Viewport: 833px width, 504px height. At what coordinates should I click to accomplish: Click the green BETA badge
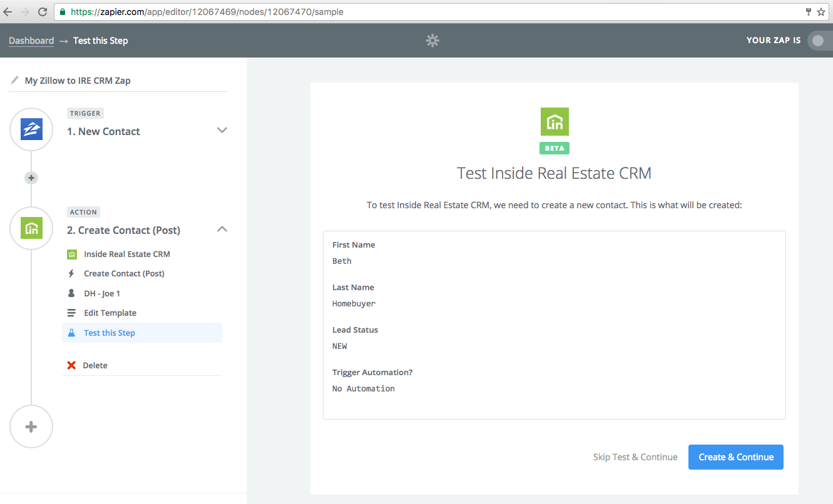pyautogui.click(x=554, y=148)
